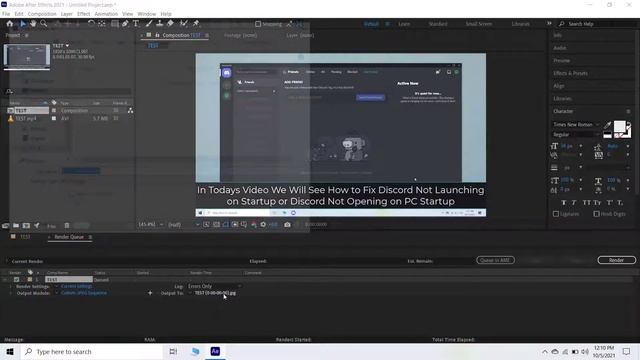Open the magnification ratio dropdown
This screenshot has height=360, width=640.
(151, 224)
